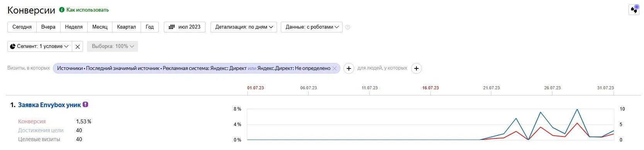Open the Заявка Envybox уник goal link

[49, 105]
